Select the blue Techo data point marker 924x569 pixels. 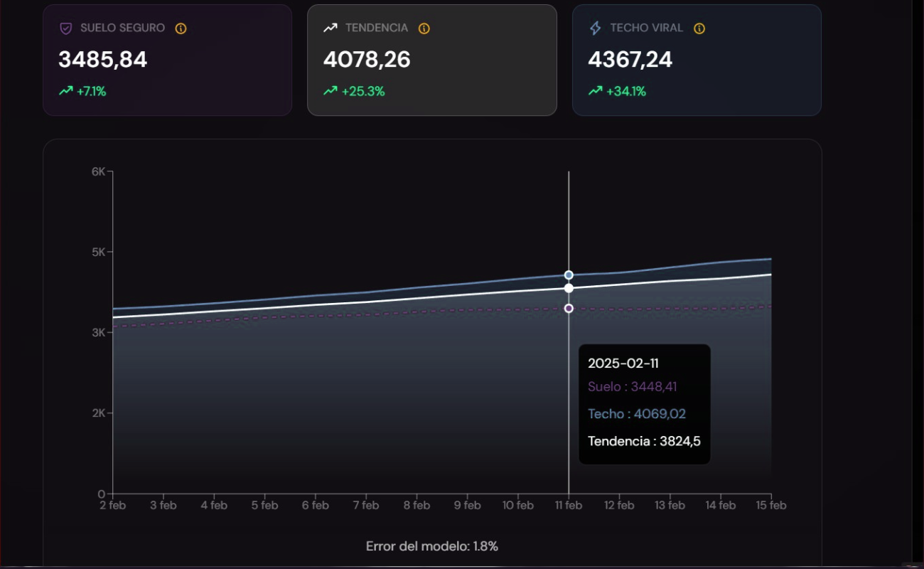568,274
